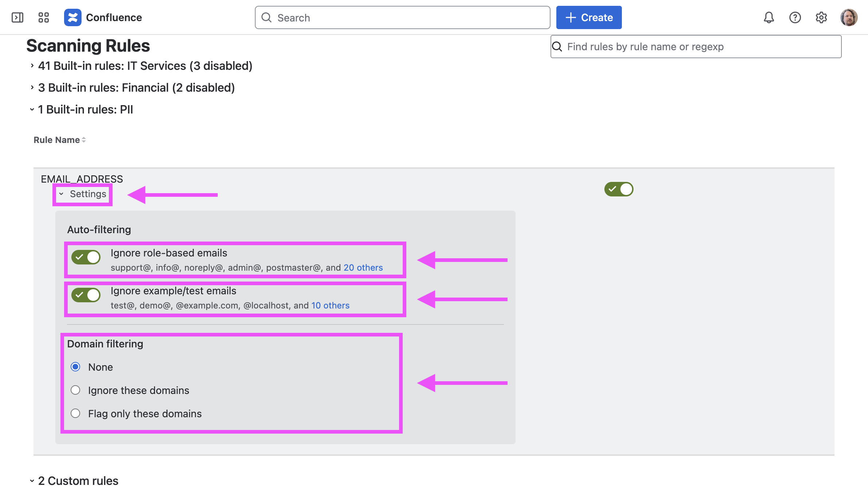Choose Flag only these domains
This screenshot has width=868, height=494.
75,413
